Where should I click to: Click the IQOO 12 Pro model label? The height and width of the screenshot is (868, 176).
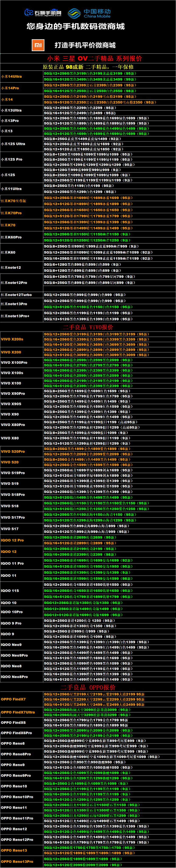(12, 540)
